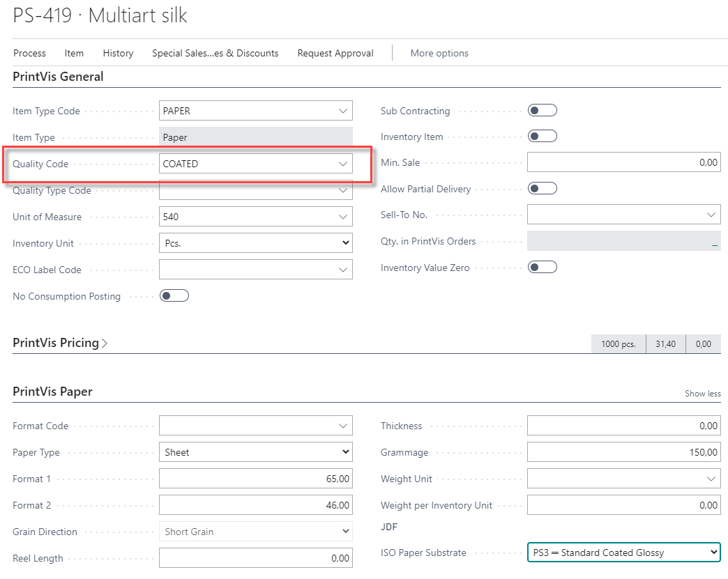Click the Format 1 input field
Screen dimensions: 728x579
point(256,479)
